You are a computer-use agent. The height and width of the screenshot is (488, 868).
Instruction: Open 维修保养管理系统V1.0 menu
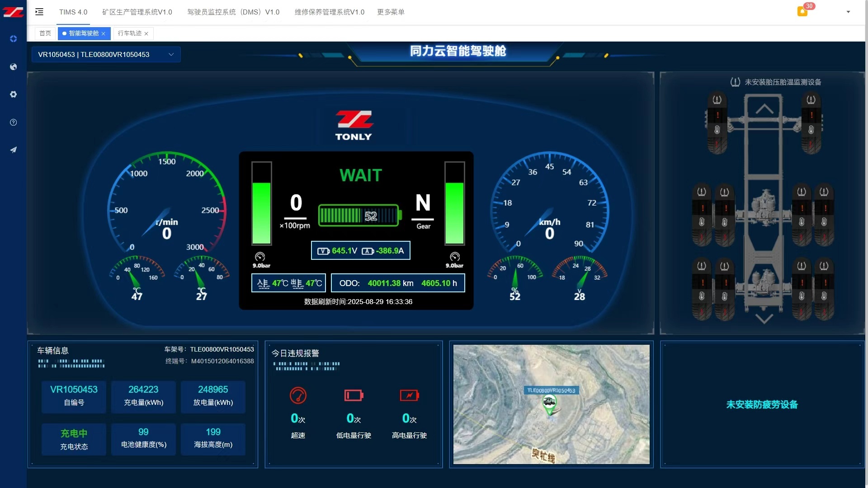(x=329, y=12)
